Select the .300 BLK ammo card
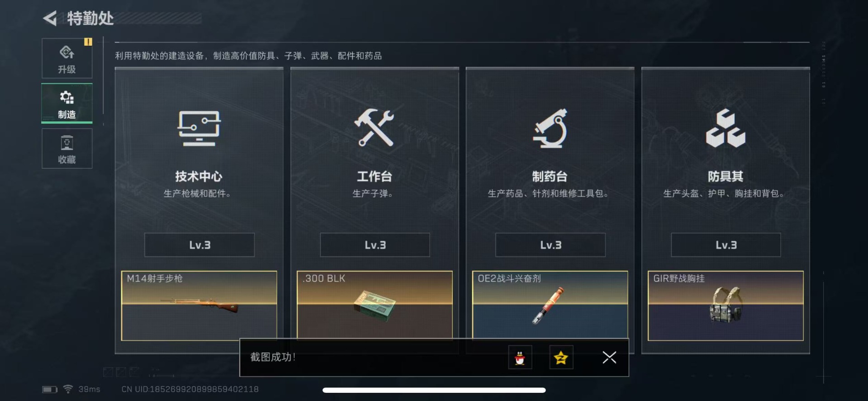The width and height of the screenshot is (868, 401). point(375,304)
